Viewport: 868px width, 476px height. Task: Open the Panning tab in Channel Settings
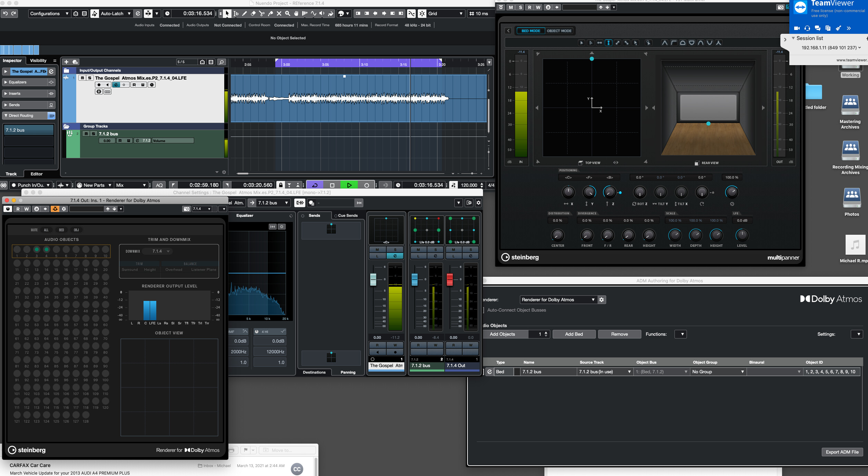(348, 372)
